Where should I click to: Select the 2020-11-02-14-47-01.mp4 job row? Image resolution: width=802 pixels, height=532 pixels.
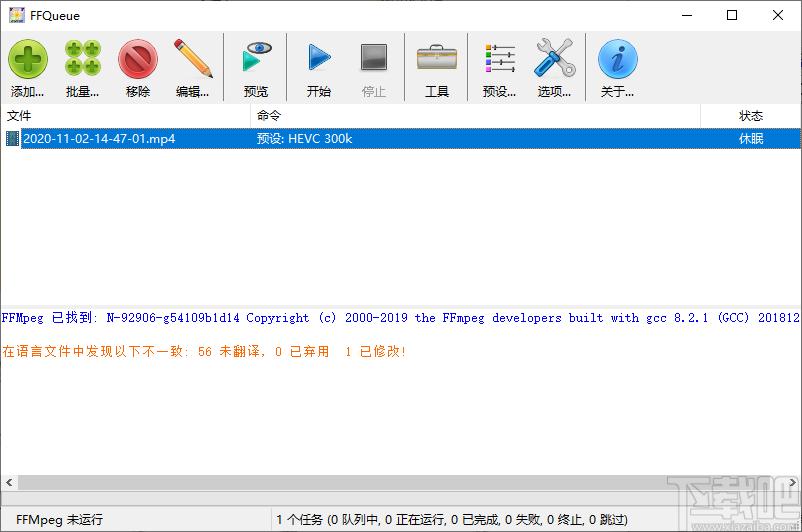pyautogui.click(x=400, y=139)
